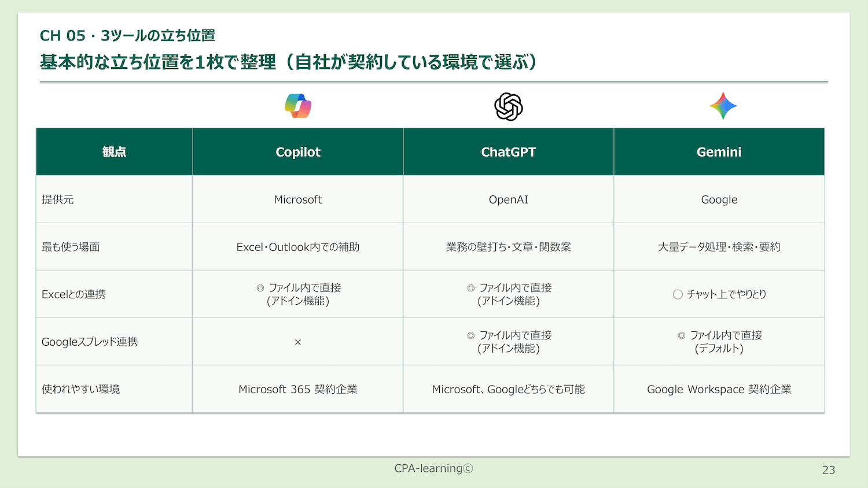The width and height of the screenshot is (868, 488).
Task: Click the "Google" cell in the 提供元 row
Action: click(x=719, y=199)
